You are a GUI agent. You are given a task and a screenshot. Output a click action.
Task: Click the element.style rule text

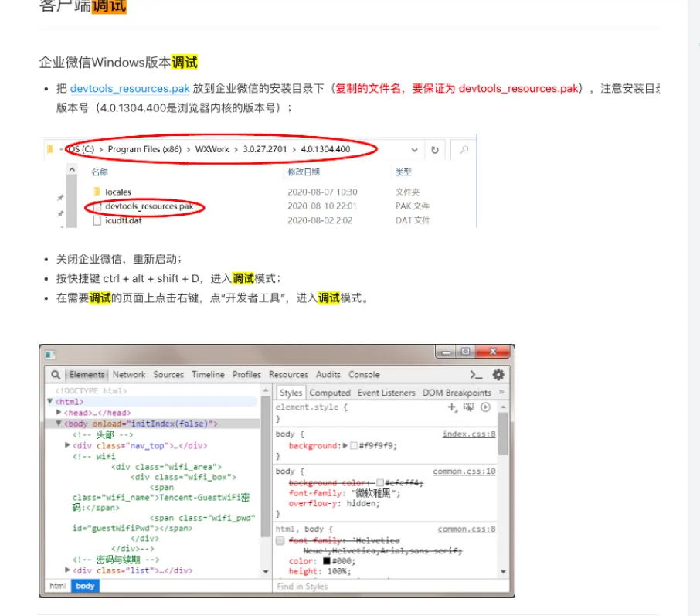point(311,407)
